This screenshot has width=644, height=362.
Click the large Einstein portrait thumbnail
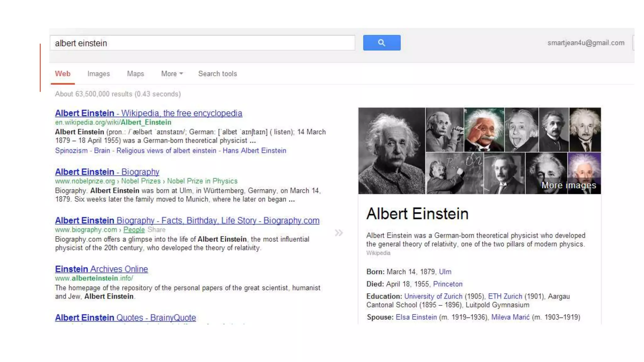391,151
